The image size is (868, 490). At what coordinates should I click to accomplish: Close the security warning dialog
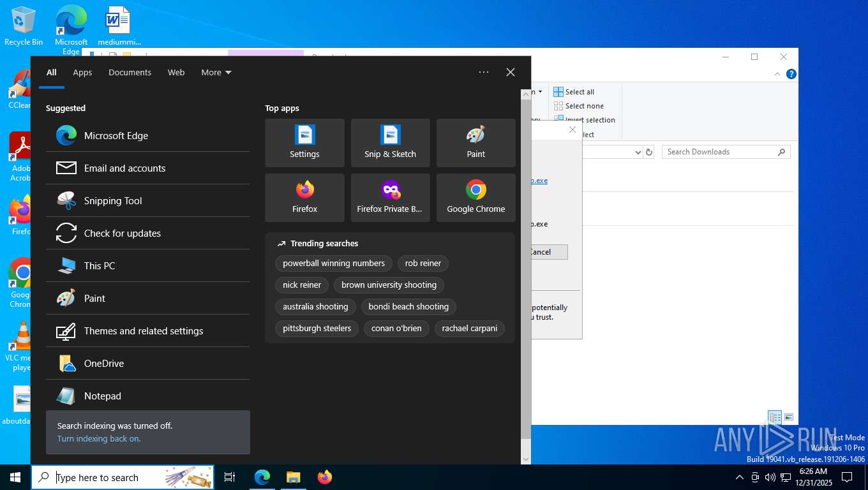click(572, 130)
